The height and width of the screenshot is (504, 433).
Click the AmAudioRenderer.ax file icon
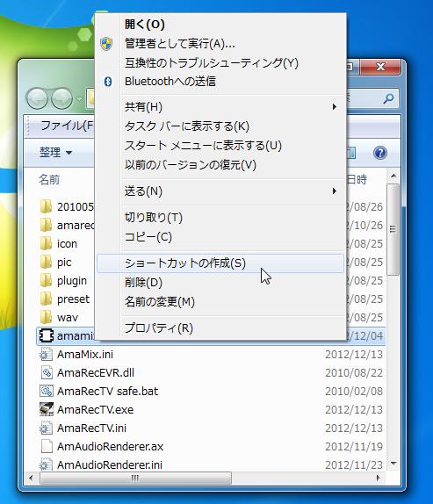[47, 446]
